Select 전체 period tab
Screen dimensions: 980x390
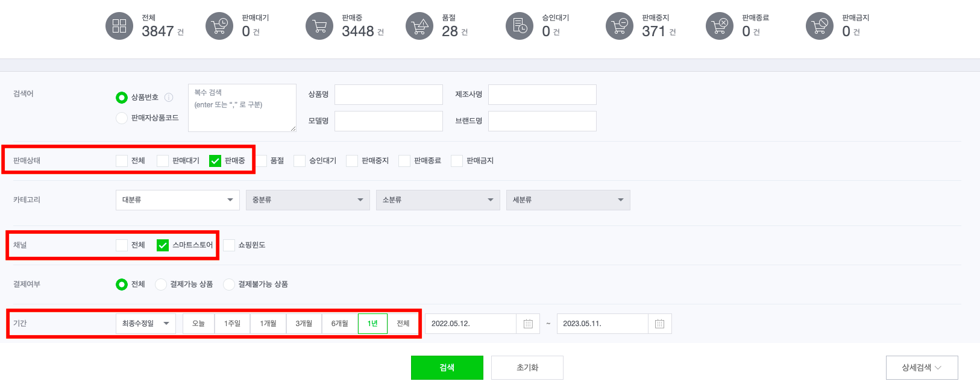pos(403,324)
